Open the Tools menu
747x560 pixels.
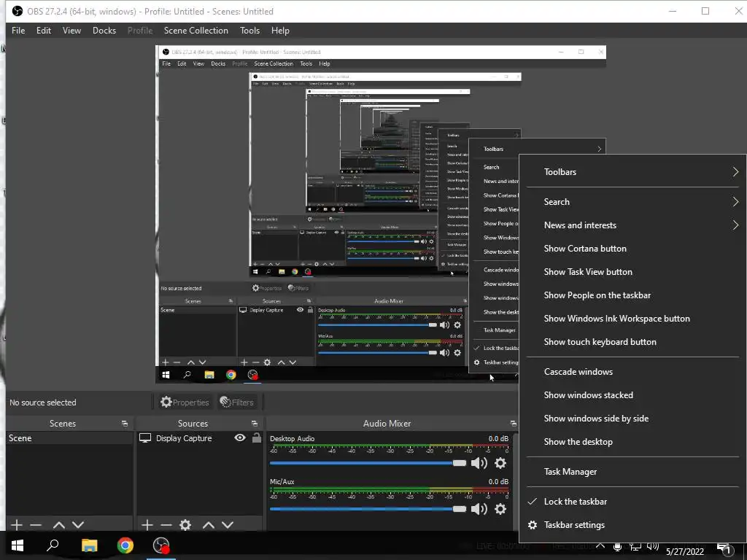[249, 31]
